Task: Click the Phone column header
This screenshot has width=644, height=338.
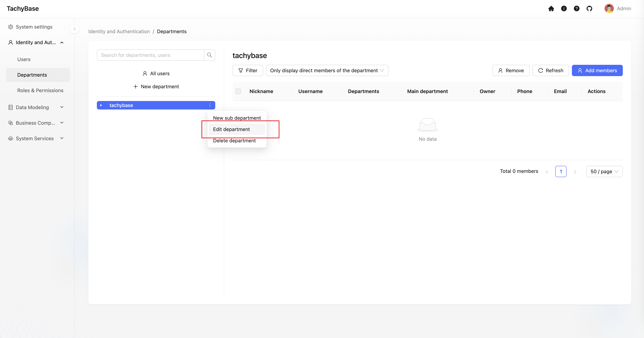Action: point(525,91)
